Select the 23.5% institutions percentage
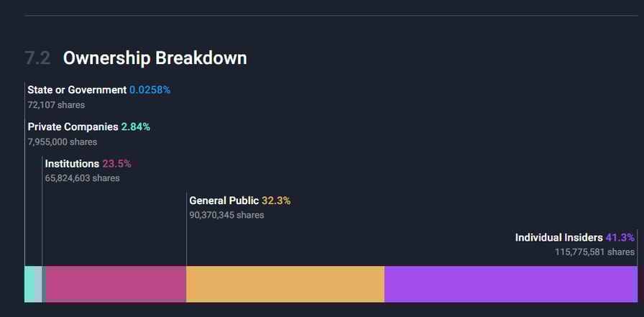 tap(116, 164)
